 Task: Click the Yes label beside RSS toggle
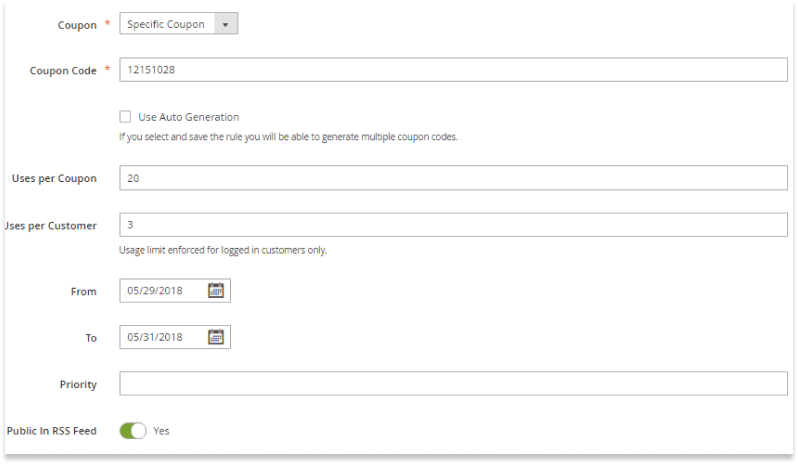(161, 431)
